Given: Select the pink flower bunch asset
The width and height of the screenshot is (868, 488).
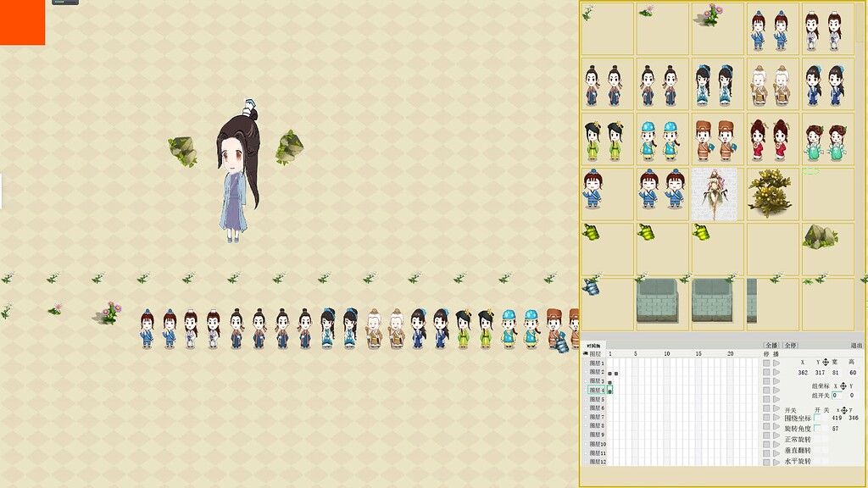Looking at the screenshot, I should pyautogui.click(x=711, y=15).
